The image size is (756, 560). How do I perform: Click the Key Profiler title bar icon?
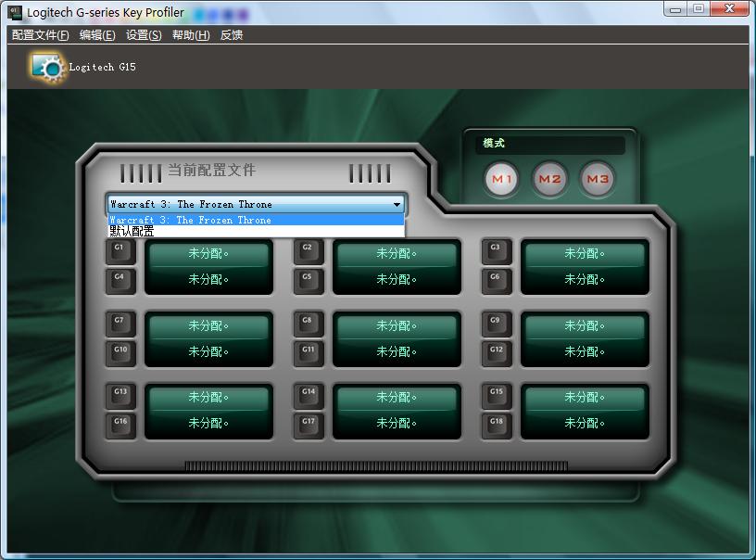point(16,13)
